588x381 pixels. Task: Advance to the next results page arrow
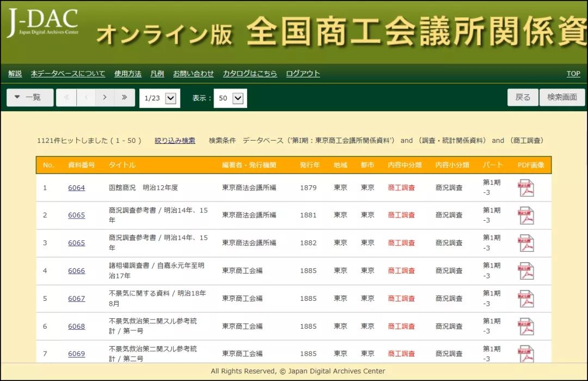104,98
